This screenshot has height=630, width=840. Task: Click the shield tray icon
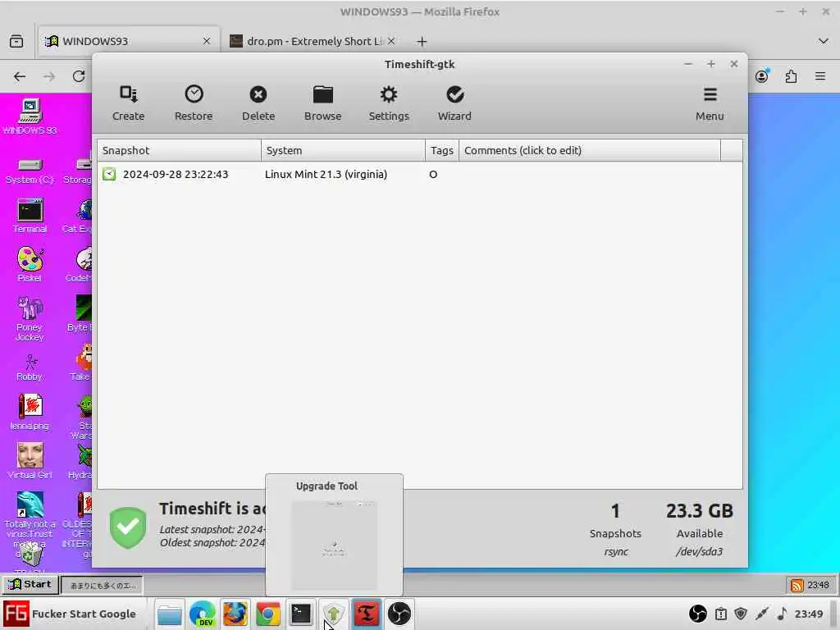tap(741, 614)
